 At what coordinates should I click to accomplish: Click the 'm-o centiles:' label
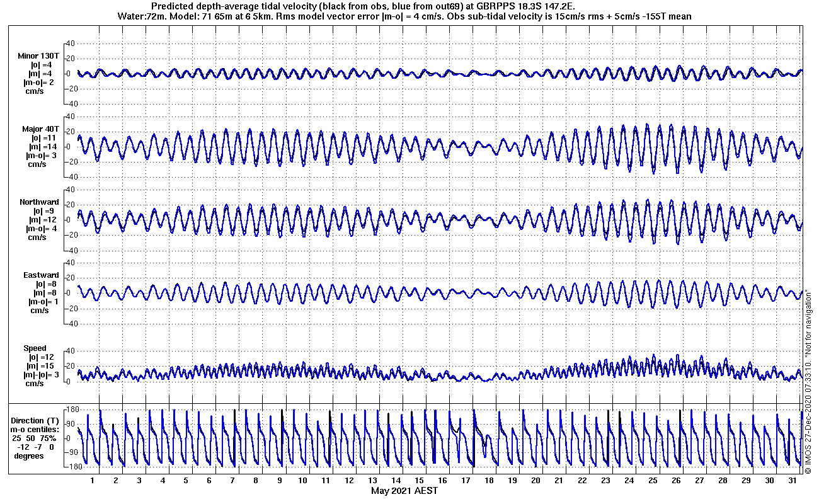click(x=35, y=429)
